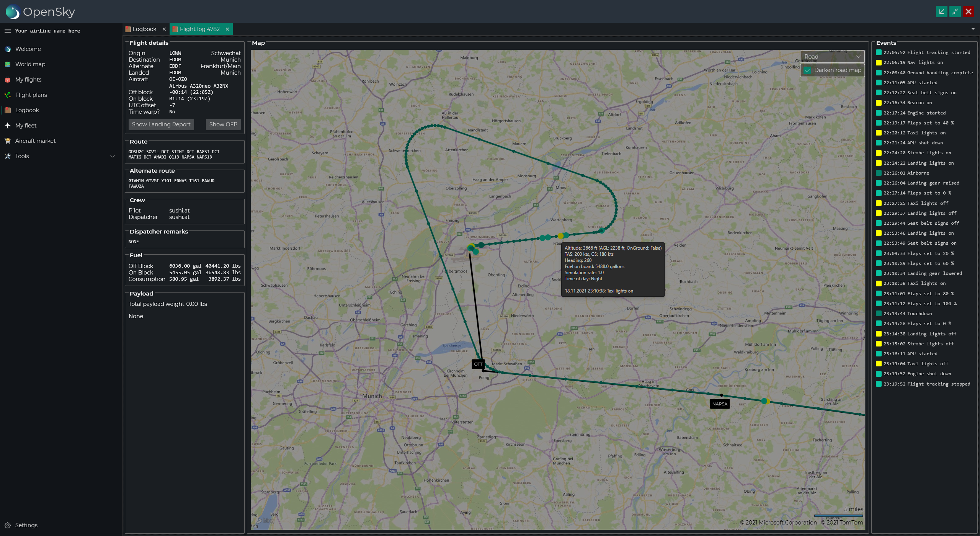This screenshot has height=536, width=980.
Task: Click the Touchdown event color marker
Action: click(x=879, y=314)
